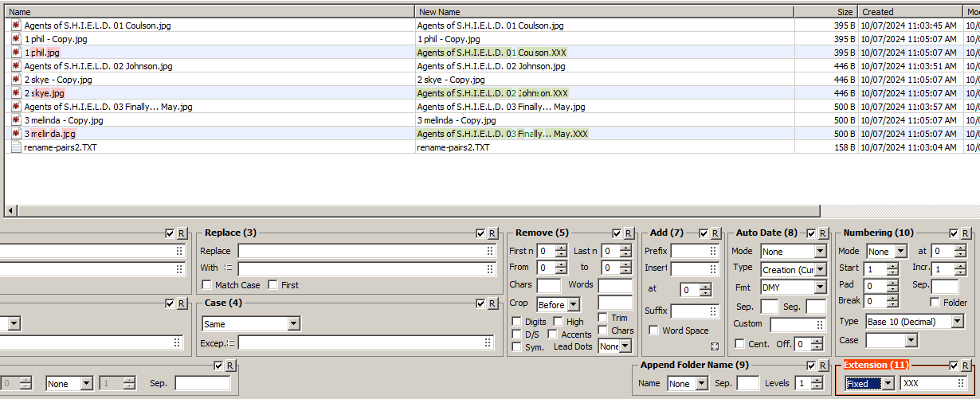Sort by the Size column header
Viewport: 980px width, 399px height.
pos(825,12)
